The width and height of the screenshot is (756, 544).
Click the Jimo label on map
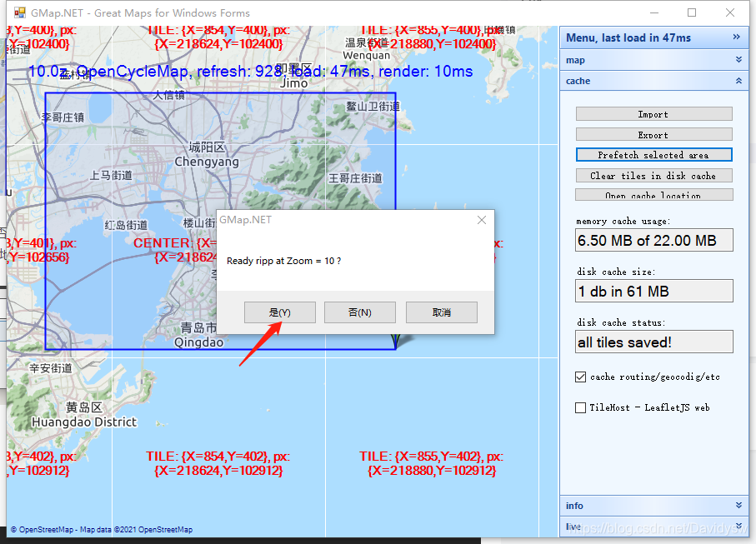[x=293, y=82]
